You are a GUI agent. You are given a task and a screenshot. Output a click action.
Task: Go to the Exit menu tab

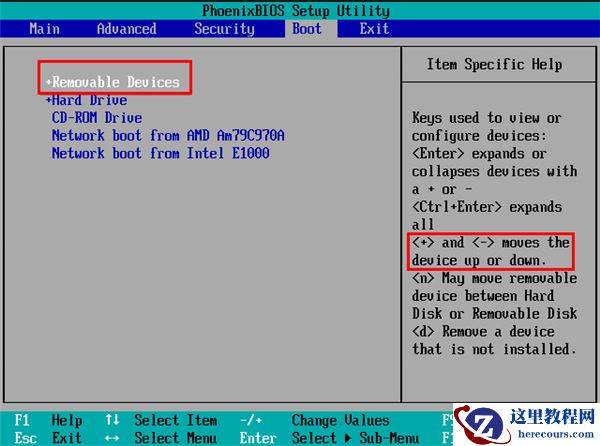coord(374,29)
